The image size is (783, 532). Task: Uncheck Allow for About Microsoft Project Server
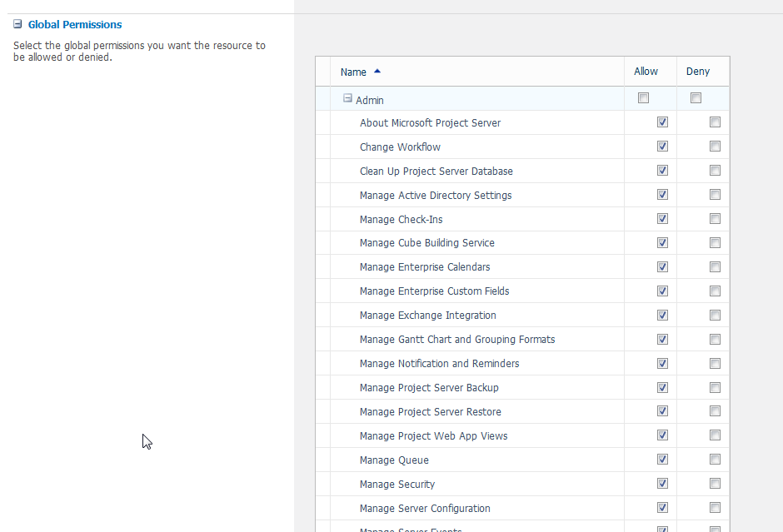pyautogui.click(x=662, y=122)
